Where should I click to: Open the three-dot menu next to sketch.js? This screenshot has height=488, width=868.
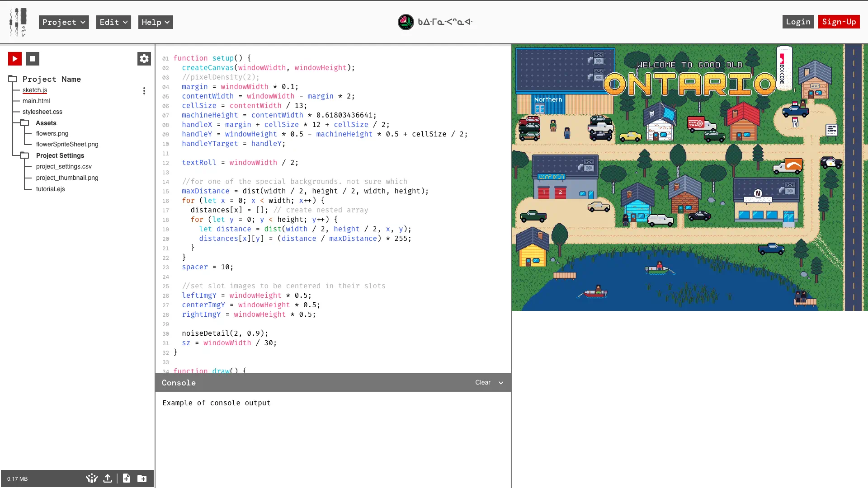coord(144,90)
